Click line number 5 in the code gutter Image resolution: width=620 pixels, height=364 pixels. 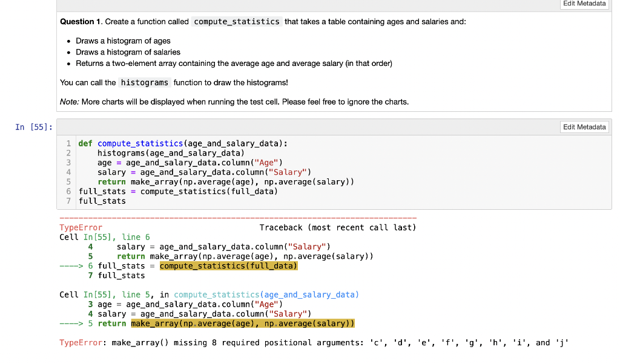pyautogui.click(x=68, y=181)
